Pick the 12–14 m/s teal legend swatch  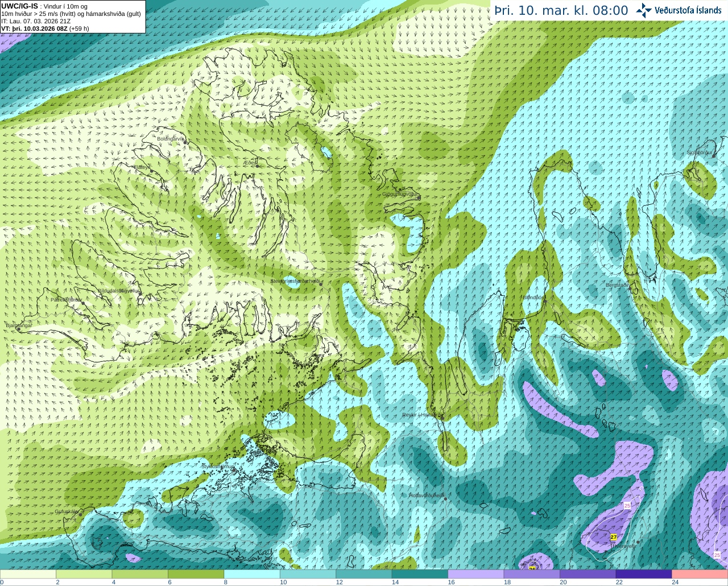[x=364, y=574]
